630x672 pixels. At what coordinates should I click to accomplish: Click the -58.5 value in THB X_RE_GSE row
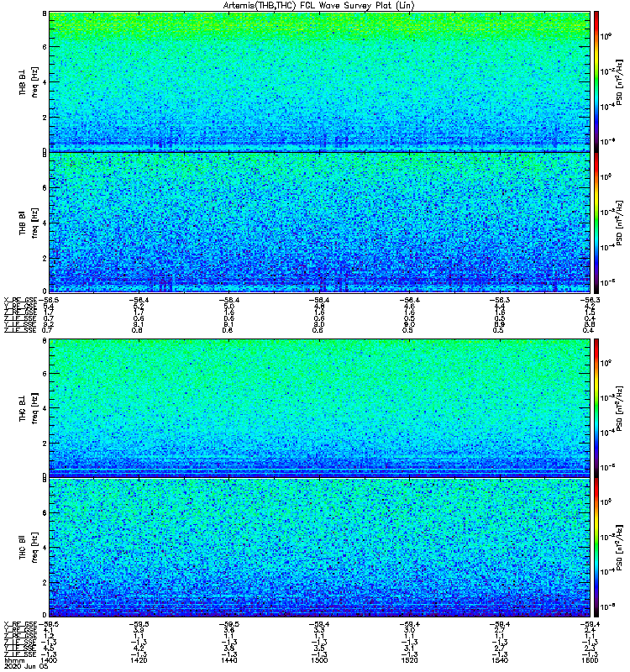49,301
